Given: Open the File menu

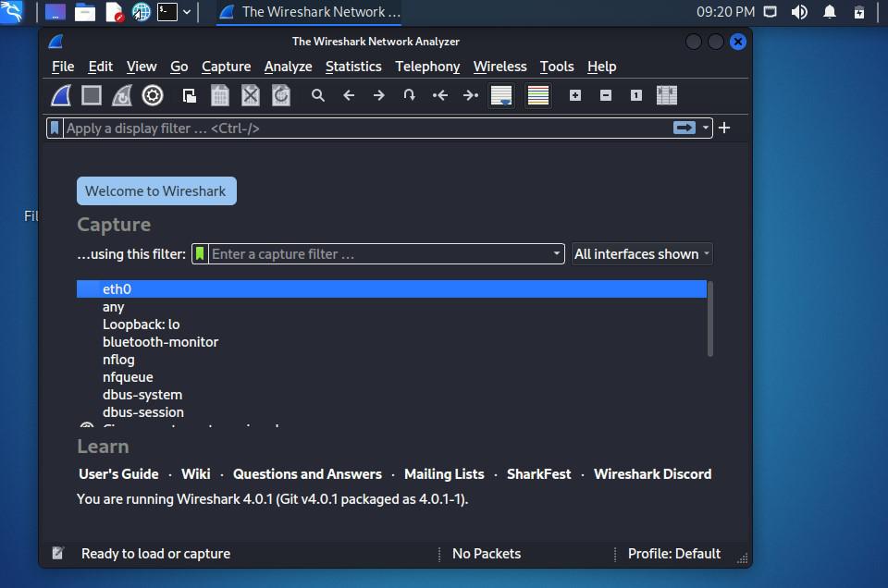Looking at the screenshot, I should pyautogui.click(x=63, y=67).
